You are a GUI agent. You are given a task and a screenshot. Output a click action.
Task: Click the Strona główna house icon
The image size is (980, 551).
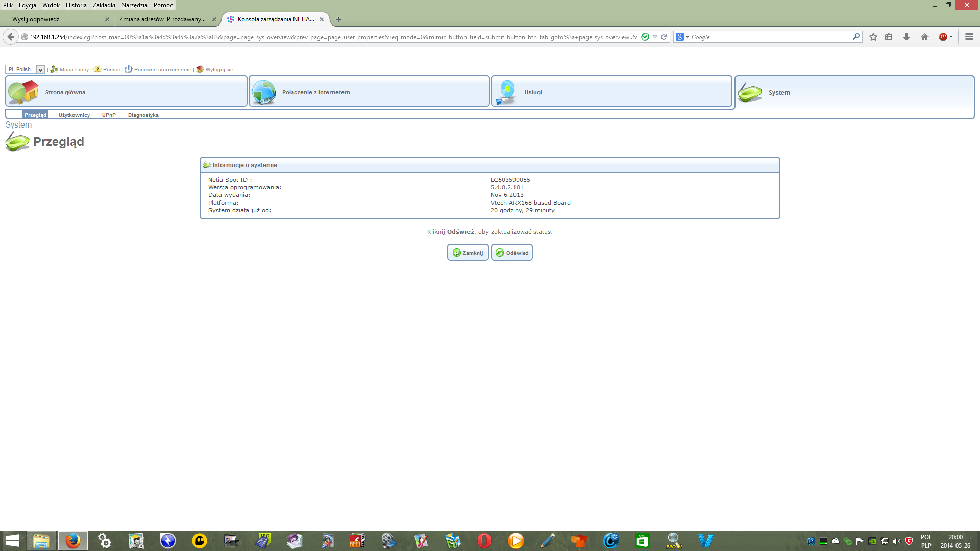(x=23, y=92)
